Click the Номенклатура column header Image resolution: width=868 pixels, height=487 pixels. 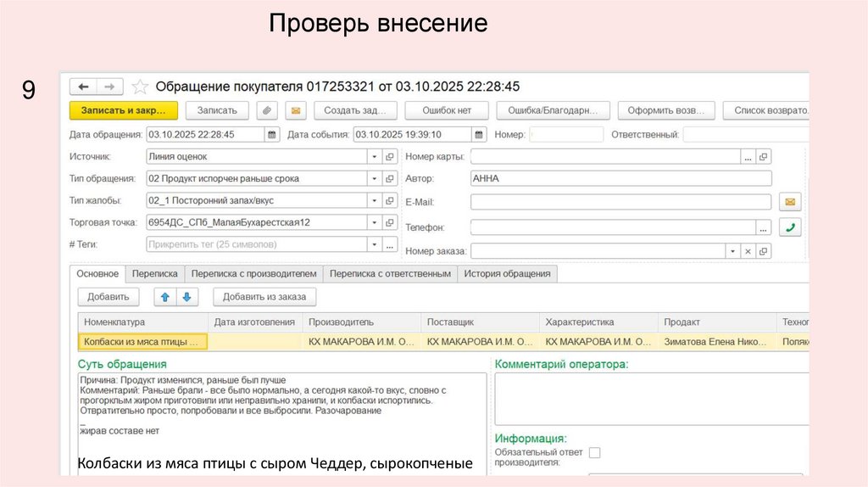click(x=142, y=322)
